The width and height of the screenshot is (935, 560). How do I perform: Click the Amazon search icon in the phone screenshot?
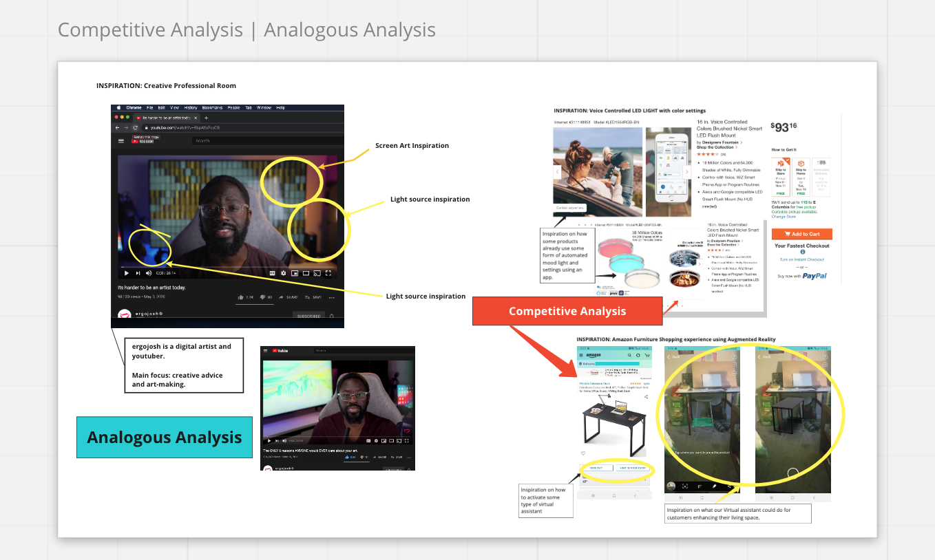628,355
